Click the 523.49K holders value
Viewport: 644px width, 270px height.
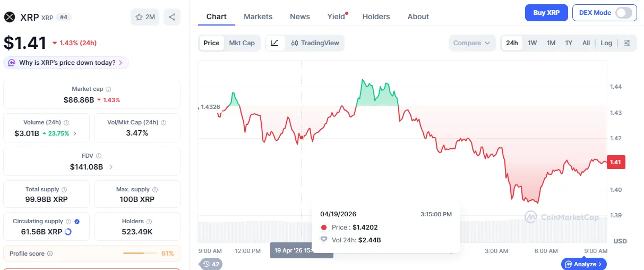[137, 232]
